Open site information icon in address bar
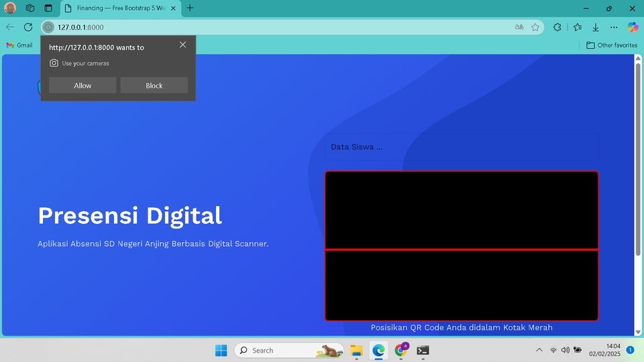Viewport: 644px width, 362px height. 48,27
